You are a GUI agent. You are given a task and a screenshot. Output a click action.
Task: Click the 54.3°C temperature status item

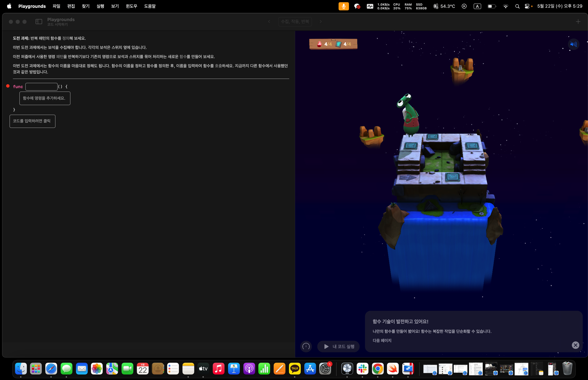point(444,6)
